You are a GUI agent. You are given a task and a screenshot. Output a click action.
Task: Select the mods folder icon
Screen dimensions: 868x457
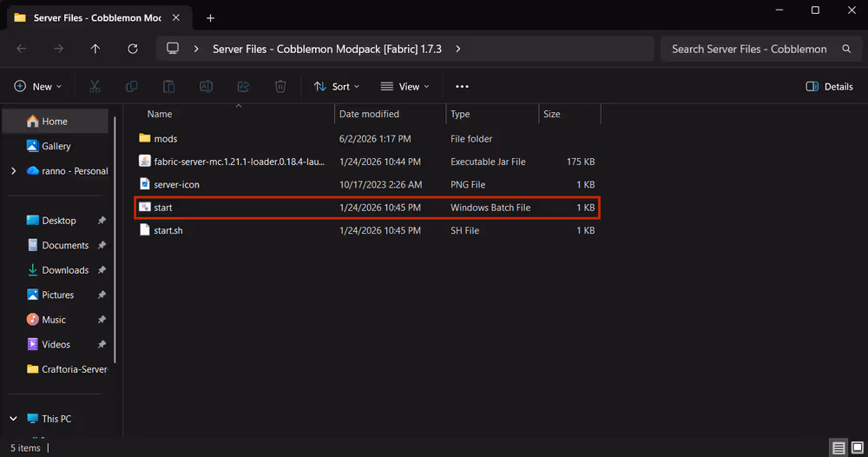pos(144,138)
